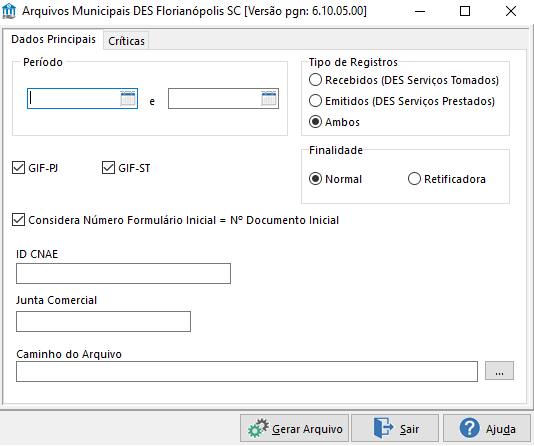
Task: Toggle Considera Número Formulário Inicial checkbox
Action: click(18, 220)
